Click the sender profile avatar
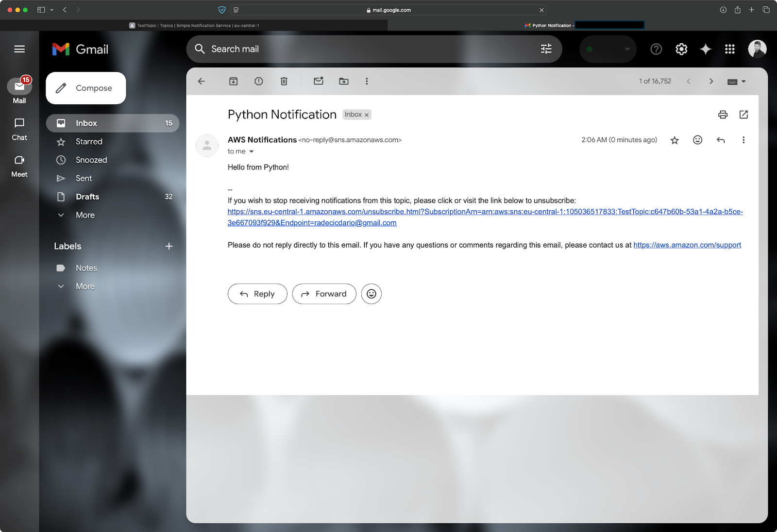 click(x=207, y=145)
